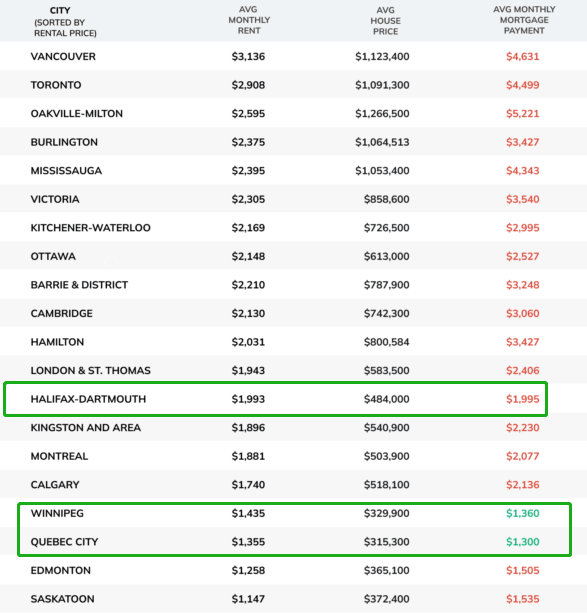Select the HALIFAX-DARTMOUTH highlighted row name
This screenshot has height=614, width=587.
(x=88, y=399)
